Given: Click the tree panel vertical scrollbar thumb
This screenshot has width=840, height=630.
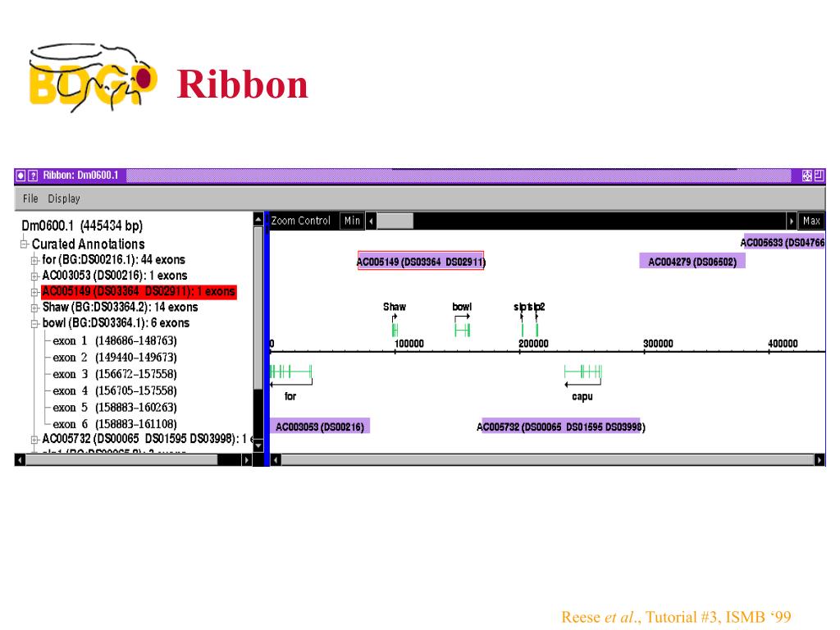Looking at the screenshot, I should pyautogui.click(x=258, y=307).
